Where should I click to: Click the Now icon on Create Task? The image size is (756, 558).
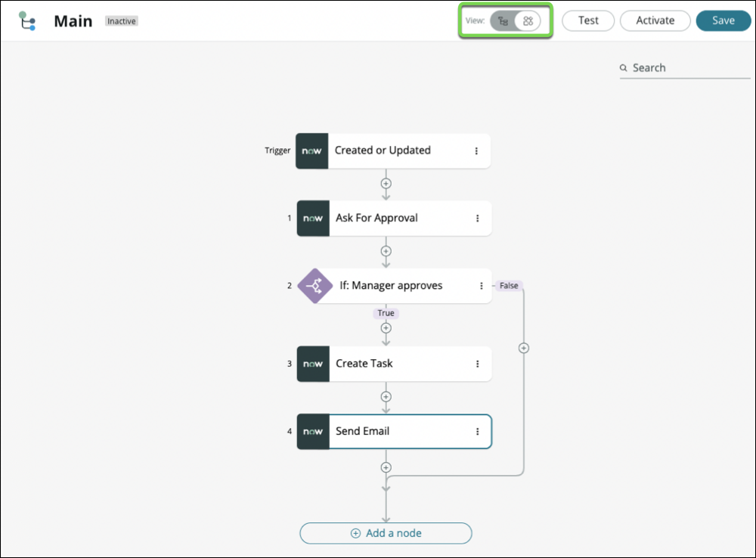[313, 364]
